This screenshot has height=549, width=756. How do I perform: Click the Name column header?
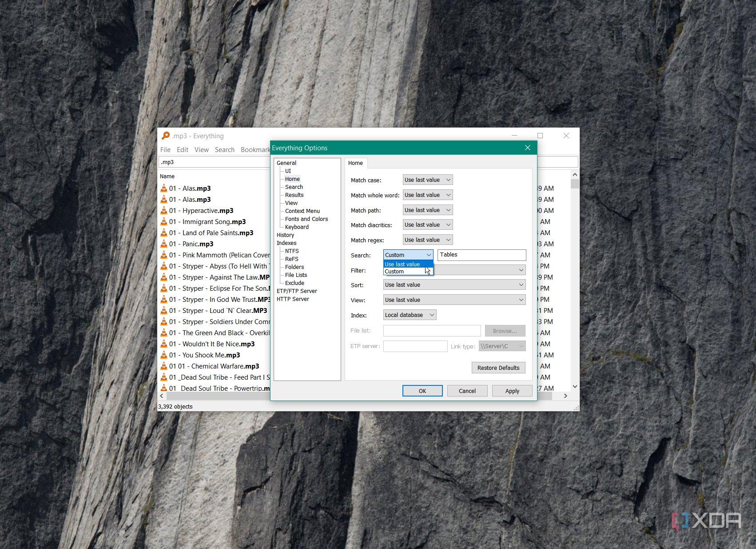pyautogui.click(x=167, y=176)
